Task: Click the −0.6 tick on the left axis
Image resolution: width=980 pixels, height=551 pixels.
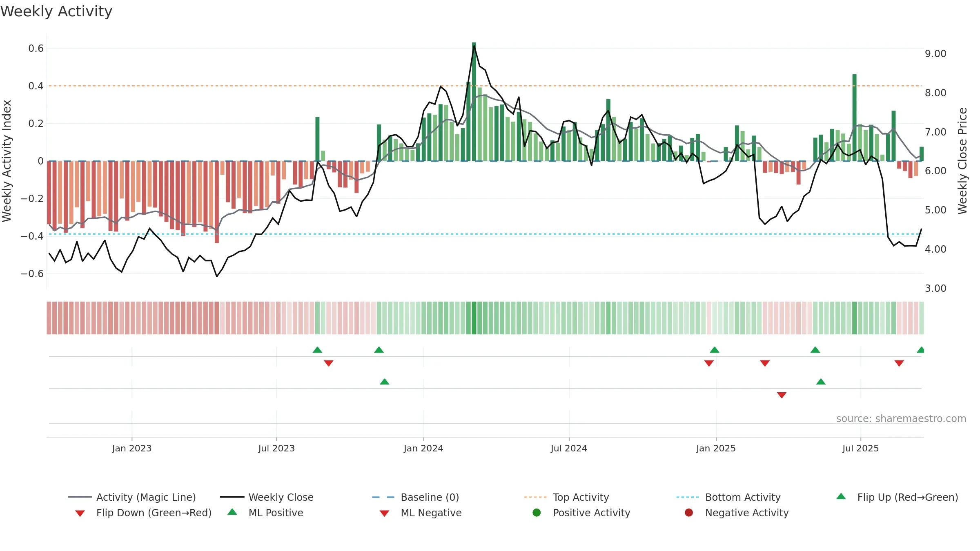Action: point(32,274)
